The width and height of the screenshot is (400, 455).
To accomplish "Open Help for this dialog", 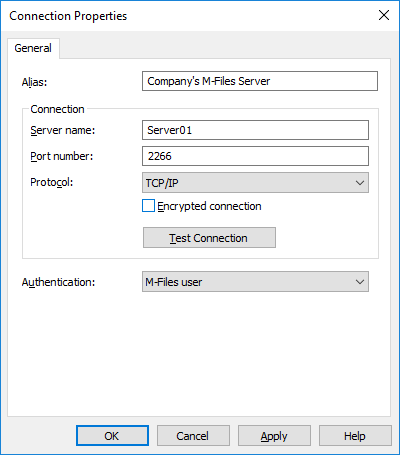I will click(x=355, y=436).
